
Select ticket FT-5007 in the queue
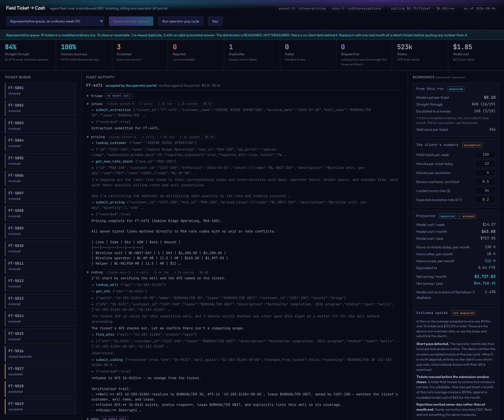(x=40, y=196)
